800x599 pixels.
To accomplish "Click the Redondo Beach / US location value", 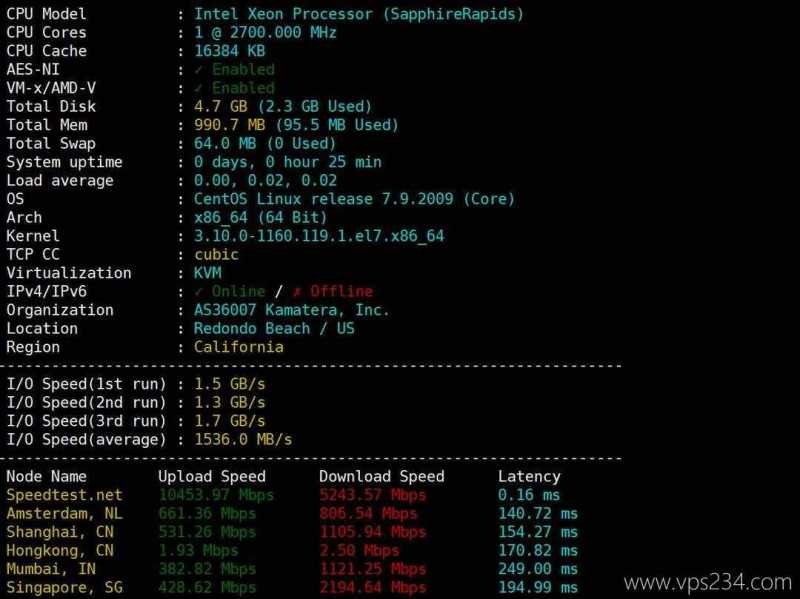I will click(274, 329).
